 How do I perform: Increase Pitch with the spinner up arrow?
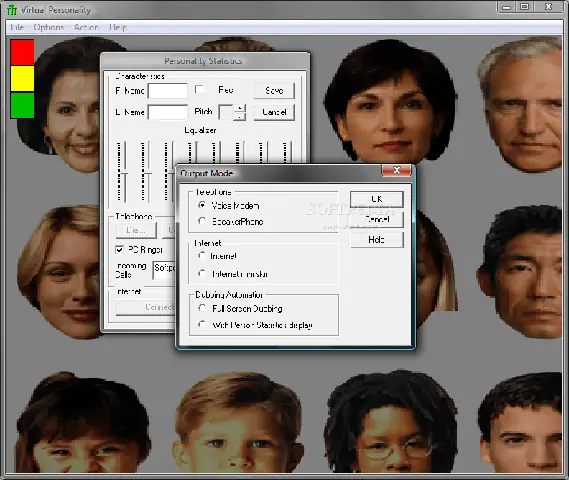240,108
